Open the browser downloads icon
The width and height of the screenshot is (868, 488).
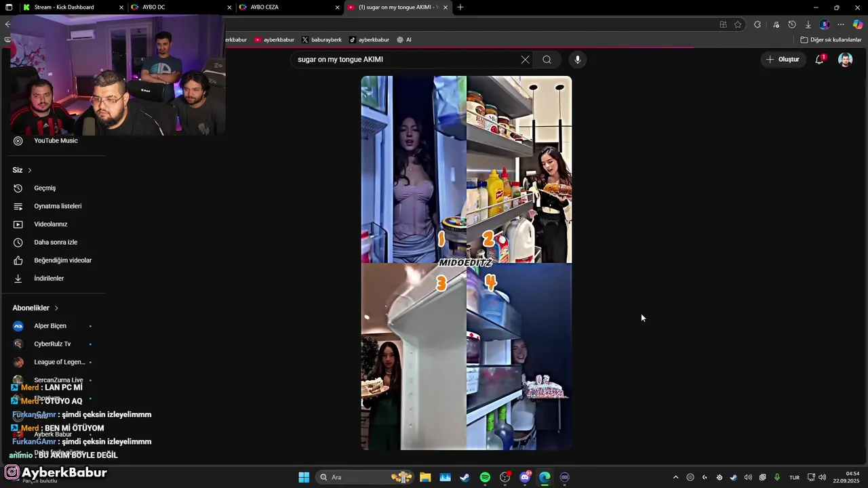(808, 24)
